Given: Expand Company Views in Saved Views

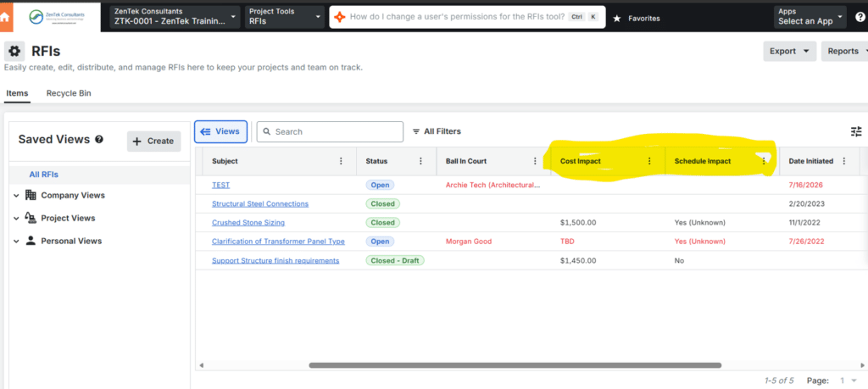Looking at the screenshot, I should pyautogui.click(x=17, y=195).
